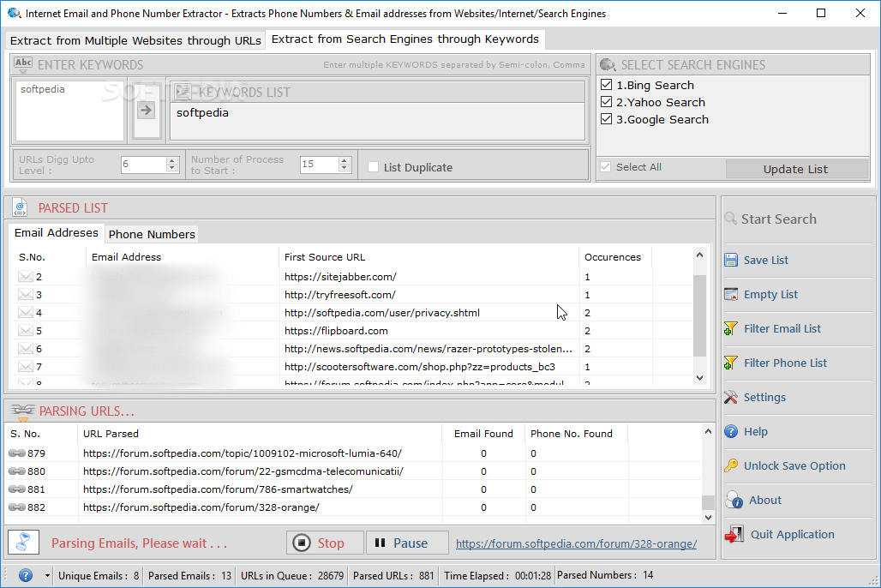Click the Save List icon
881x588 pixels.
732,260
